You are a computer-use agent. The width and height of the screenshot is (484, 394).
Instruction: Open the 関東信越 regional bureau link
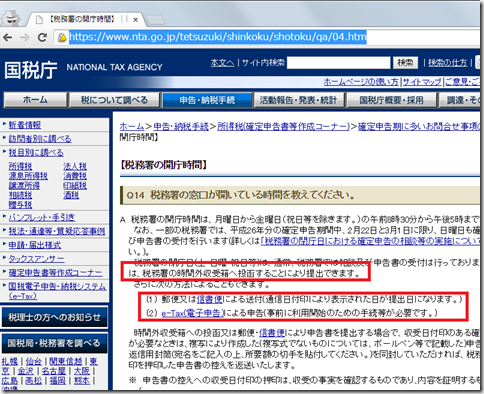coord(65,361)
